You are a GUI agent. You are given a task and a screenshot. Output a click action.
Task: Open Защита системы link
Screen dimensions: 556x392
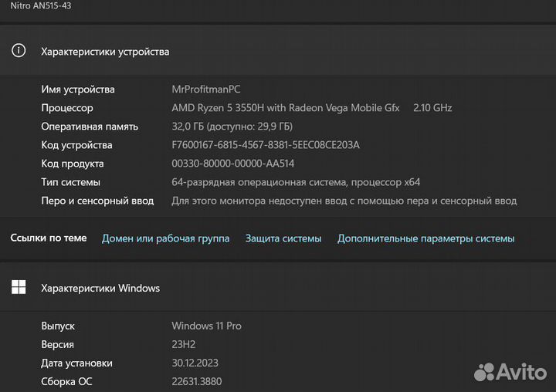283,238
